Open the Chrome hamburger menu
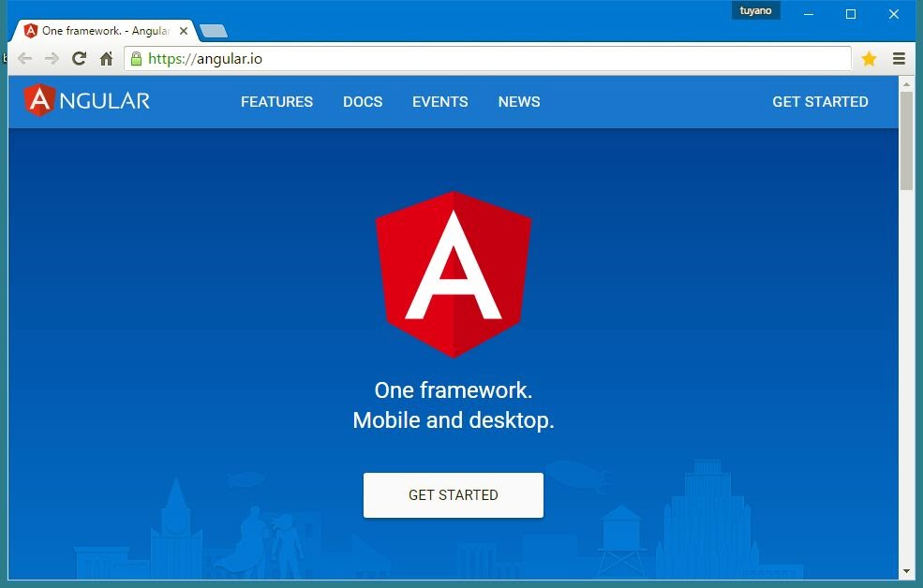 click(899, 59)
